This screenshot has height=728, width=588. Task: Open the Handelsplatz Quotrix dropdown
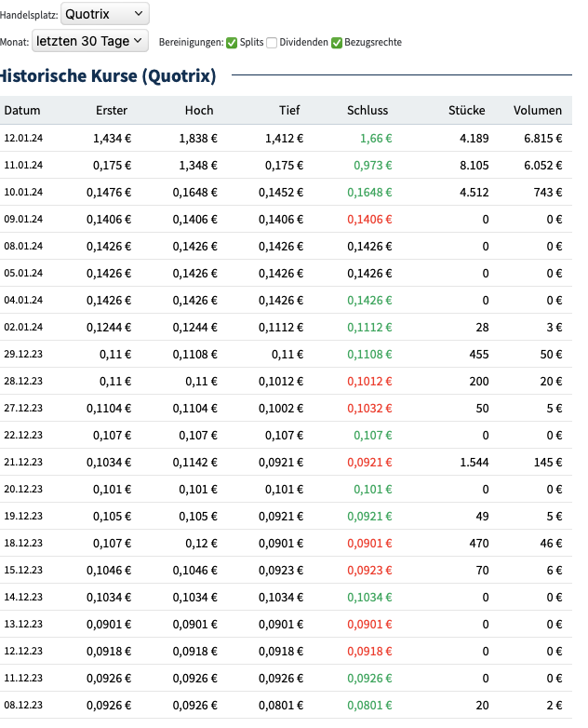click(103, 14)
